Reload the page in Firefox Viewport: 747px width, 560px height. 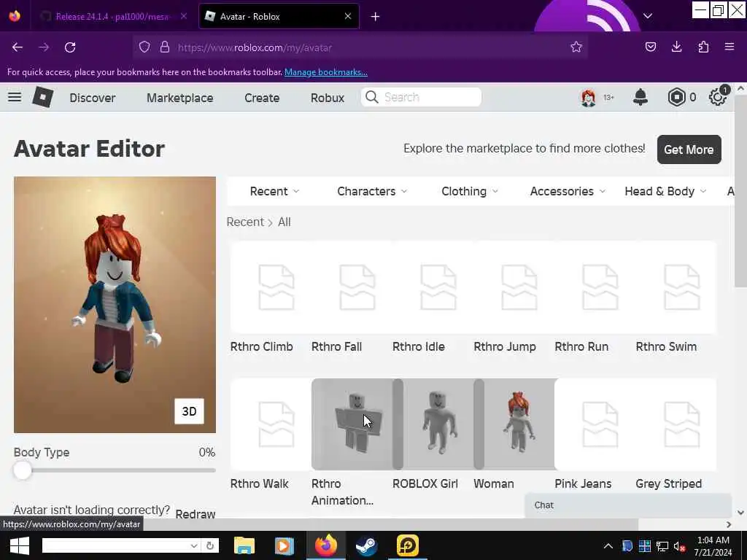tap(70, 47)
